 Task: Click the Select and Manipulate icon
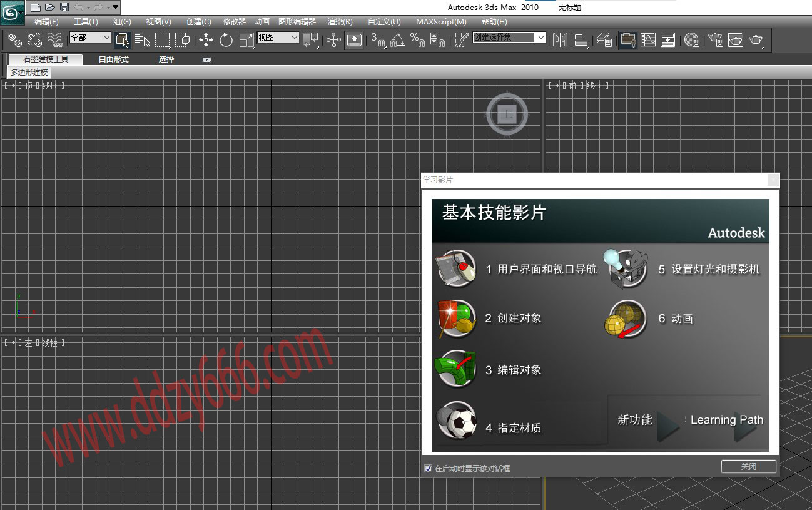333,40
